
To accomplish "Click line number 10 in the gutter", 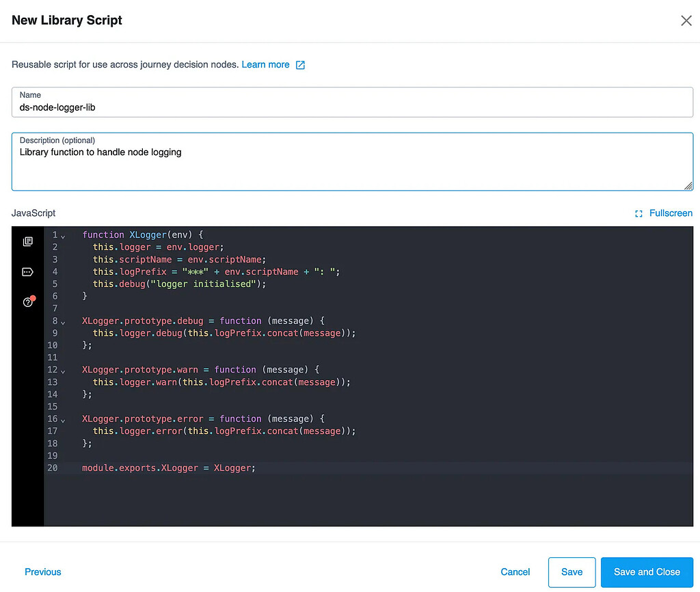I will [53, 345].
